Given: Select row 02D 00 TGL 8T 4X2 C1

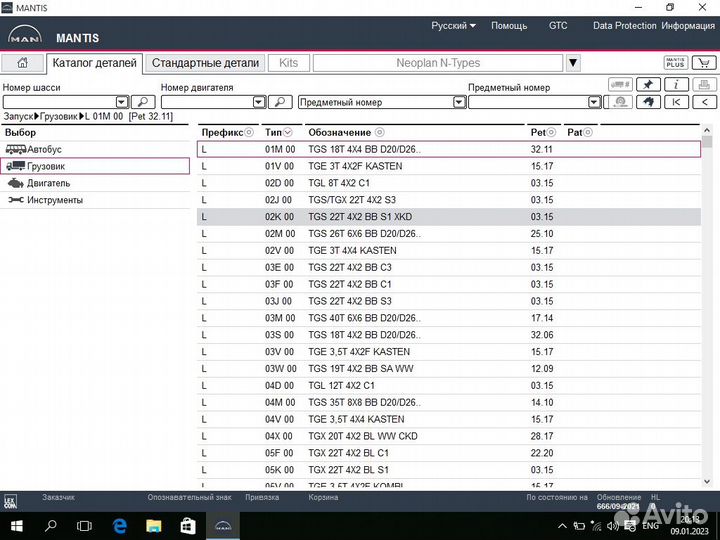Looking at the screenshot, I should pyautogui.click(x=449, y=183).
